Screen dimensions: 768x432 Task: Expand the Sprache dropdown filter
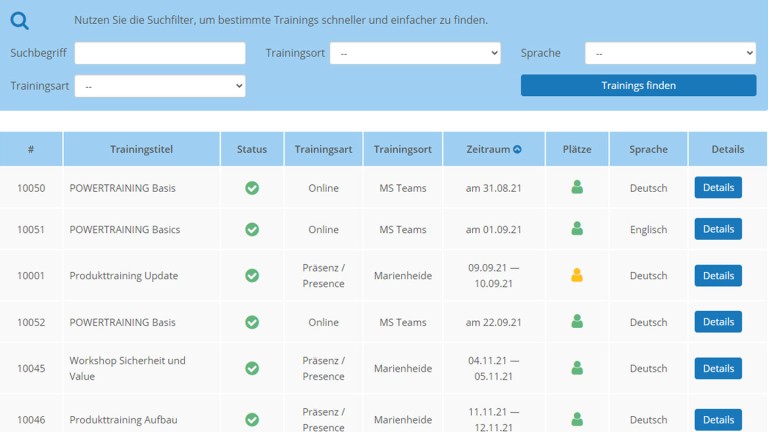(x=670, y=53)
